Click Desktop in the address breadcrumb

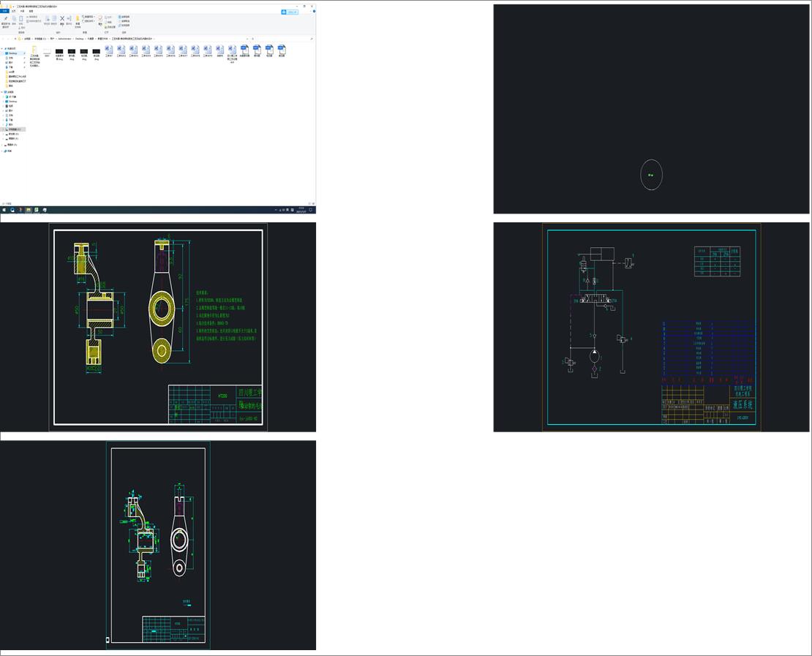click(79, 39)
